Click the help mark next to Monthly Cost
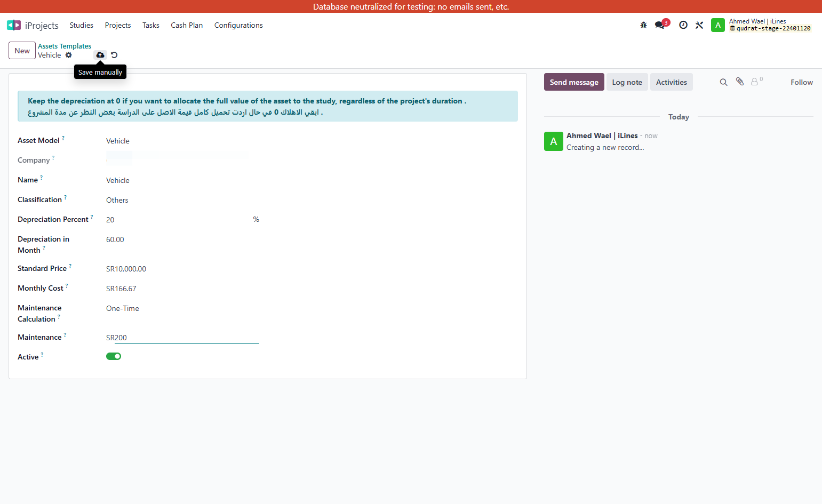The height and width of the screenshot is (504, 822). [x=67, y=286]
